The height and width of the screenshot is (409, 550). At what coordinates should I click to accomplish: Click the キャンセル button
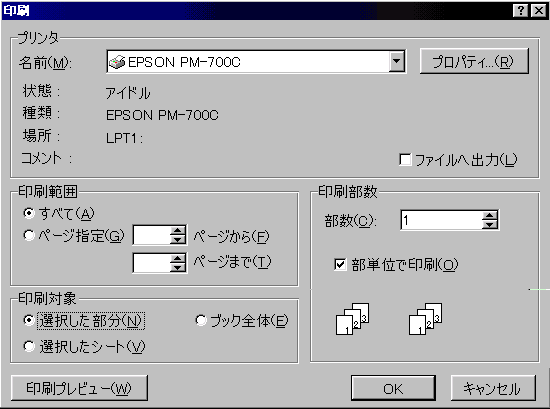pos(493,388)
